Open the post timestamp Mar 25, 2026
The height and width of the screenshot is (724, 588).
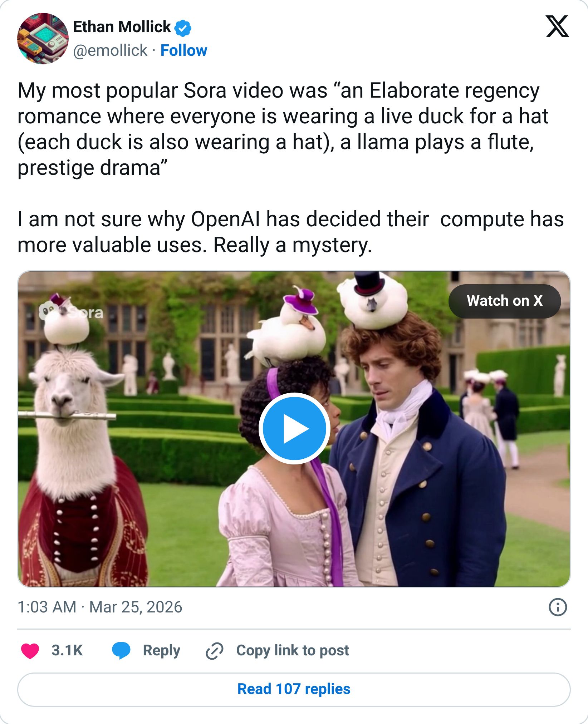pos(100,606)
